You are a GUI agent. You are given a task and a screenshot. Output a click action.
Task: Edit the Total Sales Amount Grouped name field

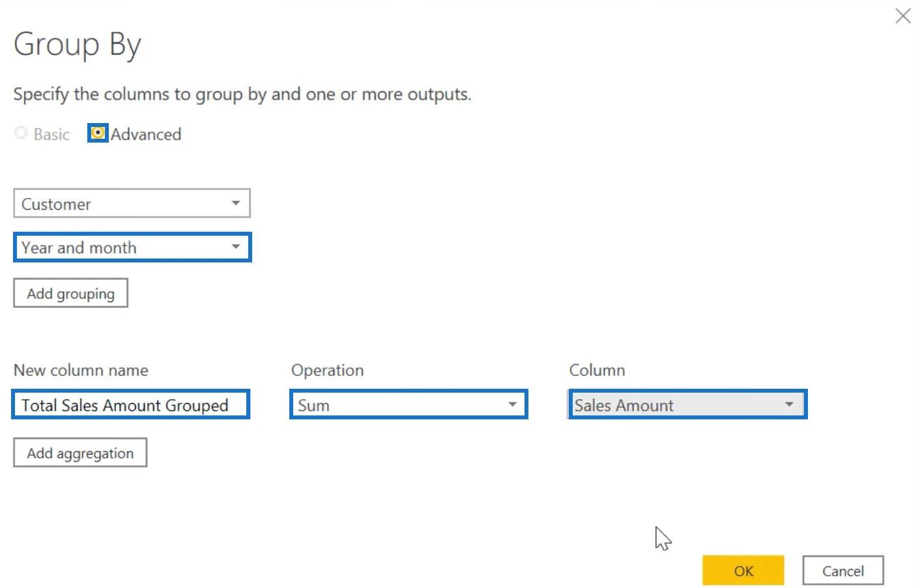pos(130,404)
